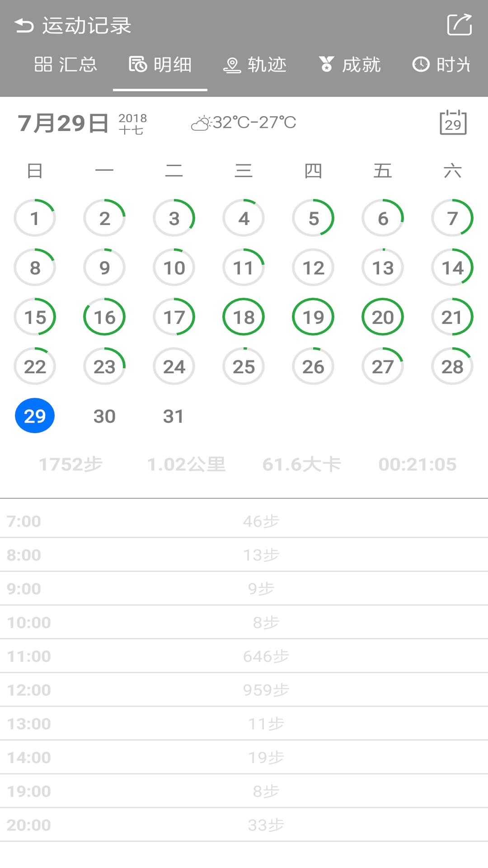
Task: Switch to the 明细 tab
Action: point(160,65)
